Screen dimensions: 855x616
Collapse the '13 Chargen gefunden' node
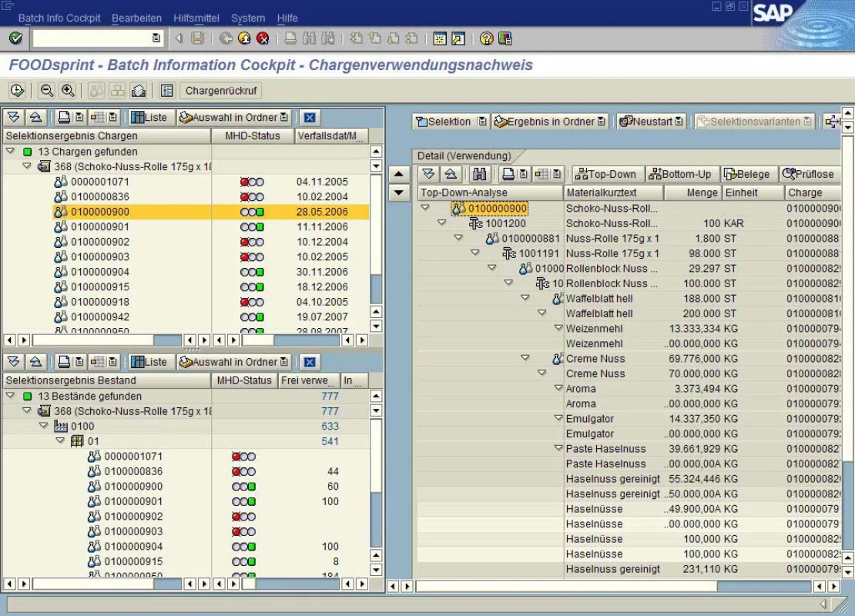[x=10, y=151]
